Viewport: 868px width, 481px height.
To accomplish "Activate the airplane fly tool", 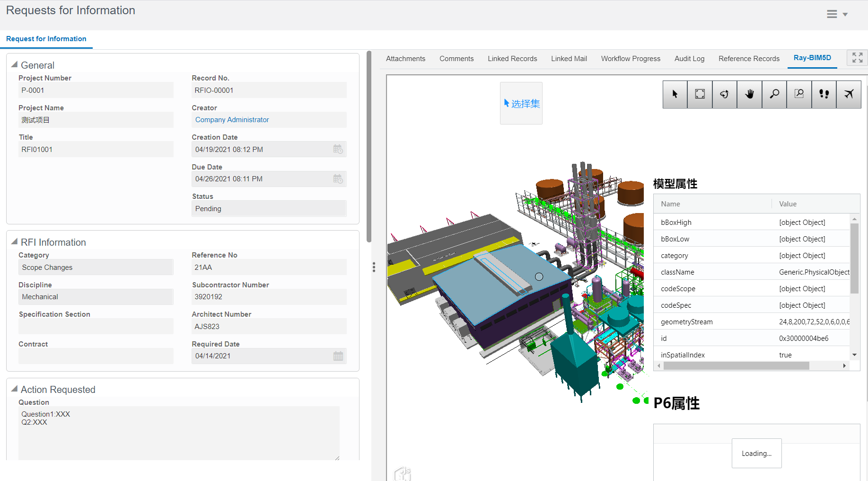I will 849,94.
